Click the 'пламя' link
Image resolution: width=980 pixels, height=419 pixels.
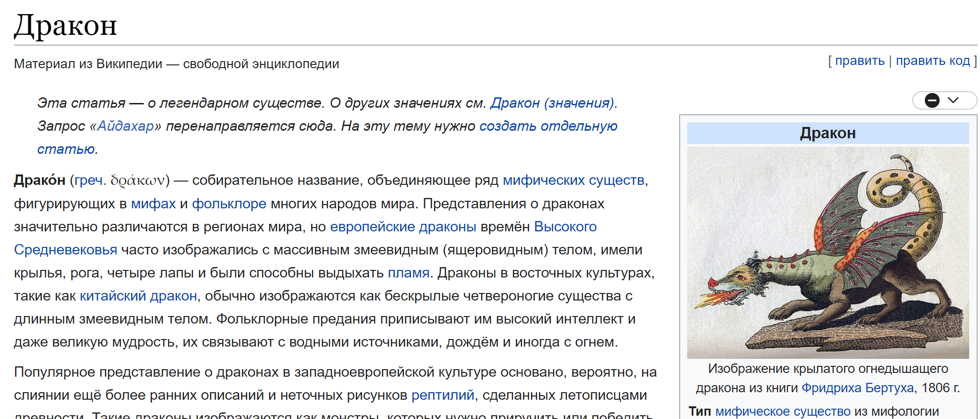[x=409, y=273]
